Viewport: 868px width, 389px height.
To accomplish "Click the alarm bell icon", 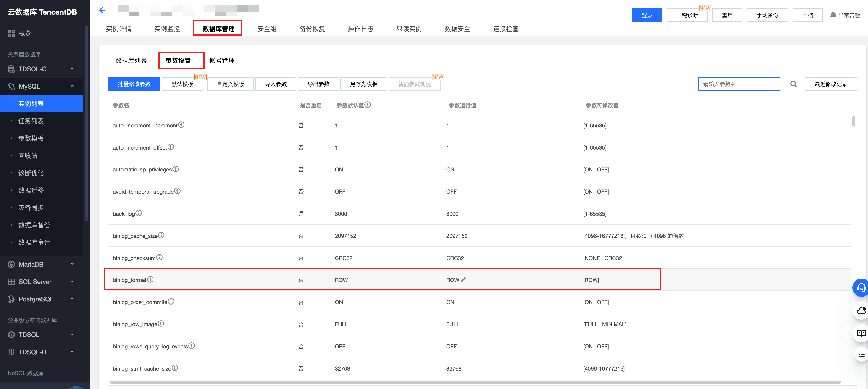I will click(x=833, y=15).
